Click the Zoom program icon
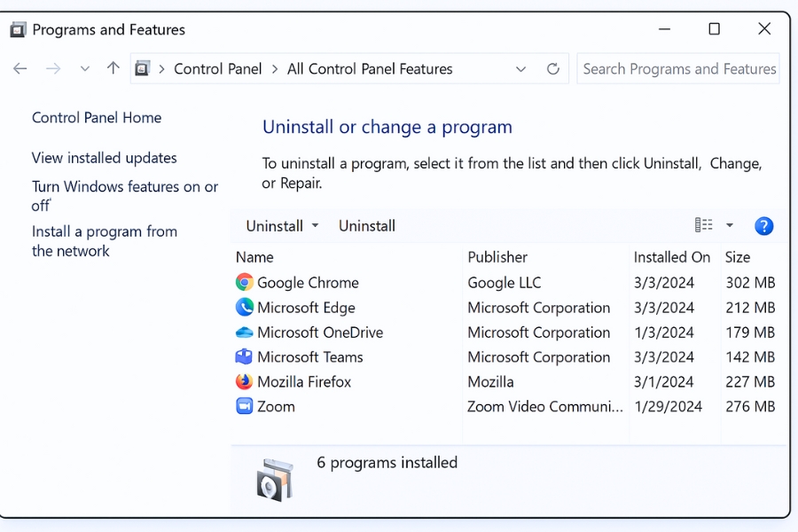Image resolution: width=798 pixels, height=532 pixels. tap(245, 406)
